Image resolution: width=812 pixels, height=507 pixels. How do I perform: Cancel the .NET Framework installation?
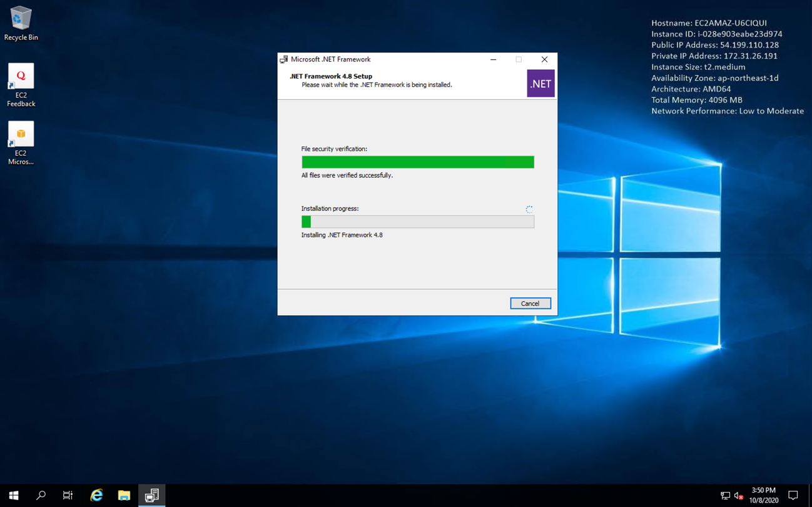530,303
